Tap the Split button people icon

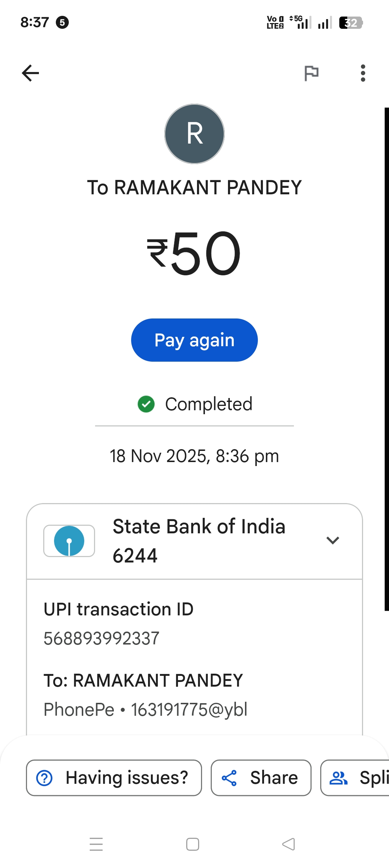pyautogui.click(x=339, y=778)
